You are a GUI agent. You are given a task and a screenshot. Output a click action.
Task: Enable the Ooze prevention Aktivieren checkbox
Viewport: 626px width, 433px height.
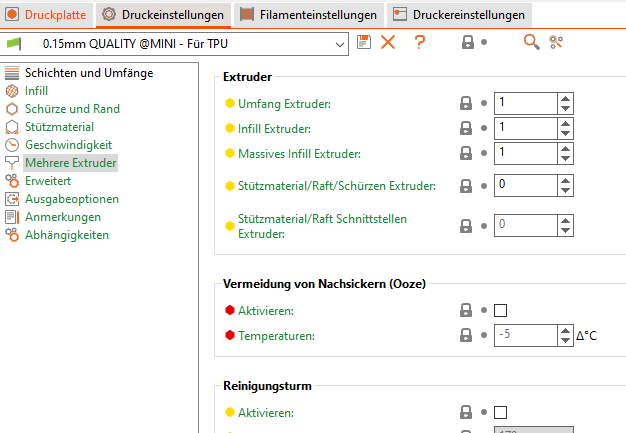pyautogui.click(x=501, y=311)
